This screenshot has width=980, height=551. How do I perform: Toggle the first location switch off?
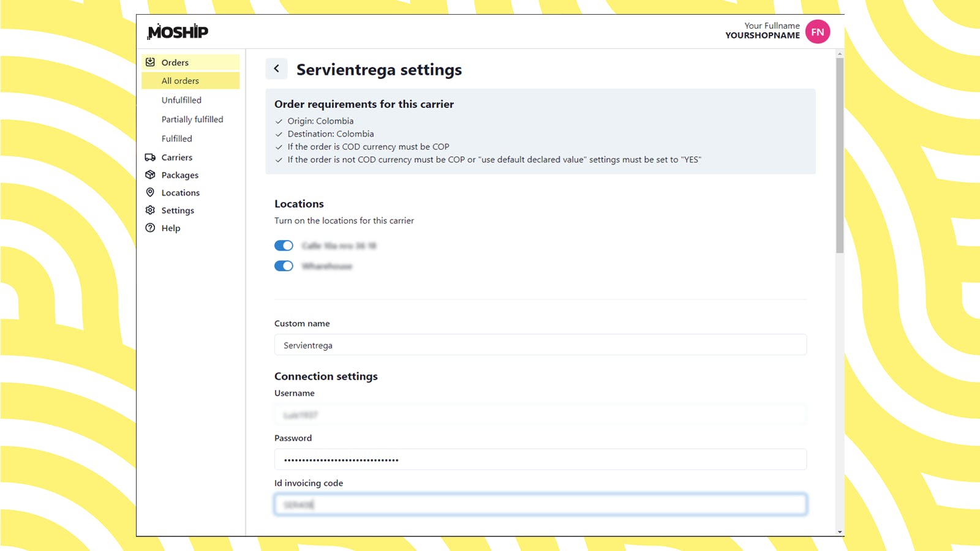click(284, 246)
